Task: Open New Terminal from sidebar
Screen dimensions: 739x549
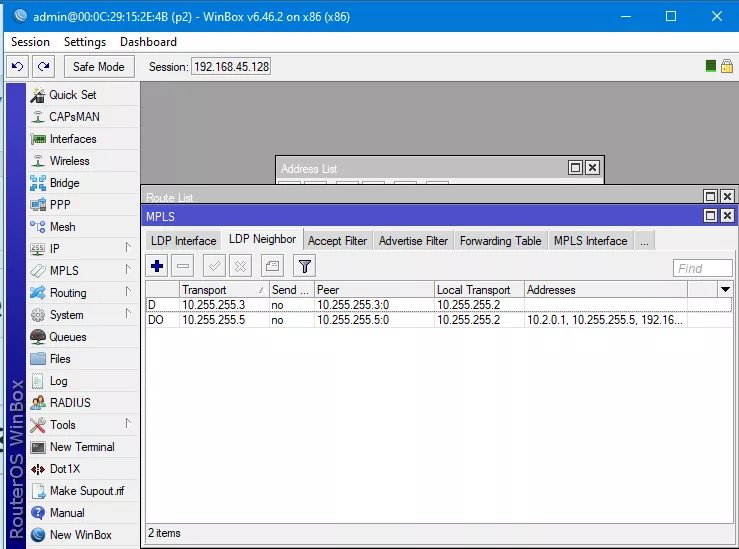Action: (x=83, y=447)
